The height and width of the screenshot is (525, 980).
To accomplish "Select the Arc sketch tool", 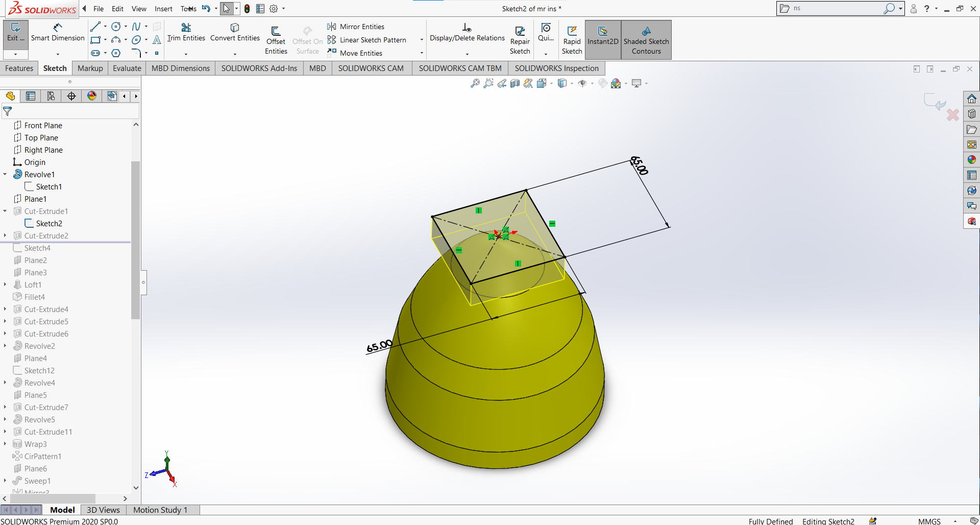I will pyautogui.click(x=116, y=40).
